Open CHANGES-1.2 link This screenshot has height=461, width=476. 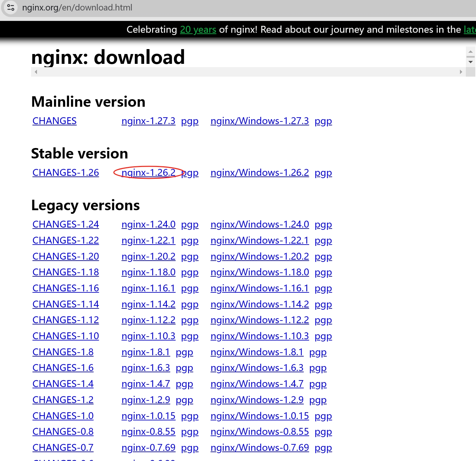point(63,400)
